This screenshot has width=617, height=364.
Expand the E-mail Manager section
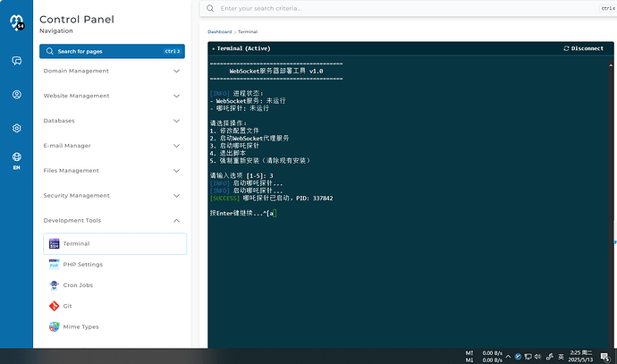click(x=112, y=146)
